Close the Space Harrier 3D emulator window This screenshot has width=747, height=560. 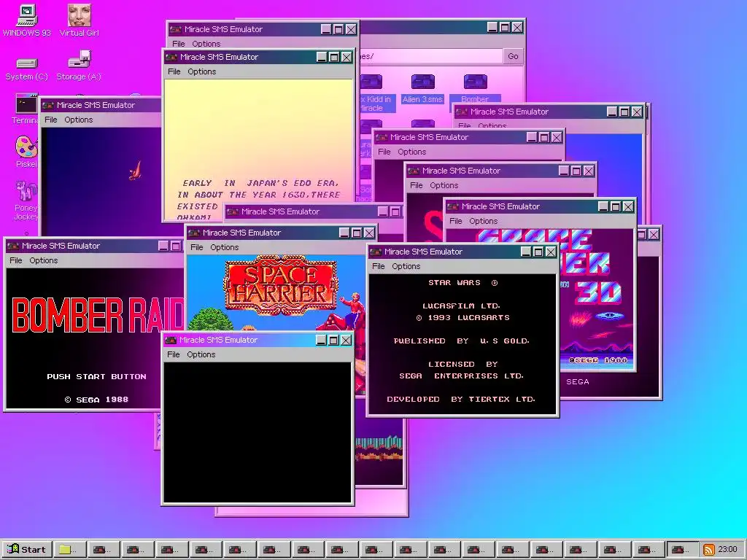pos(628,206)
